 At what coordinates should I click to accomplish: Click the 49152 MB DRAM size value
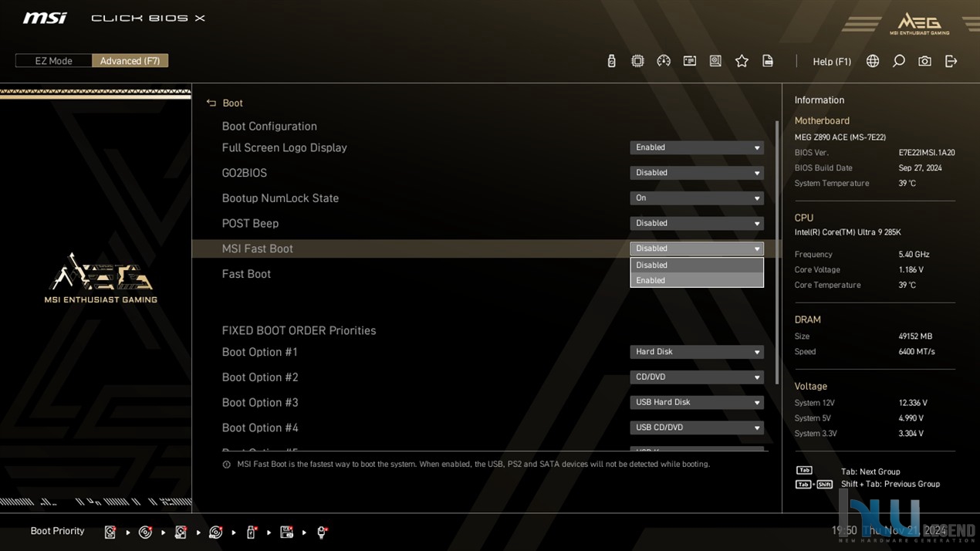[915, 336]
